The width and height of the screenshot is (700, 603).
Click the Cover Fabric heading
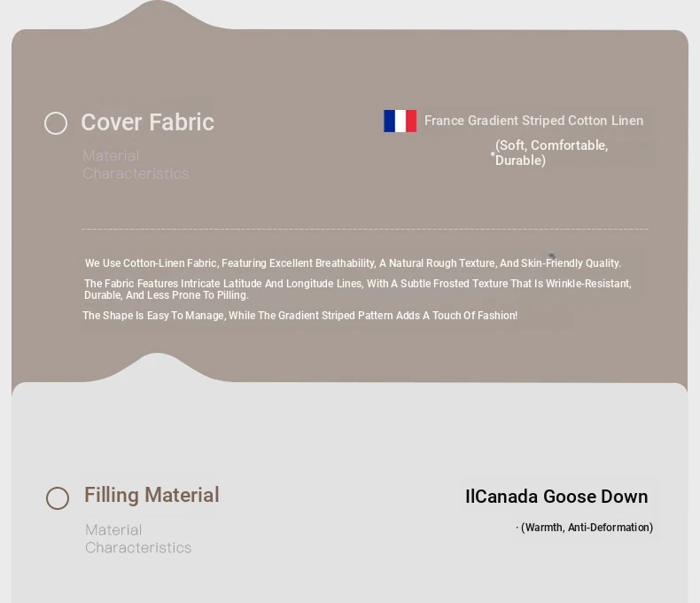click(147, 122)
